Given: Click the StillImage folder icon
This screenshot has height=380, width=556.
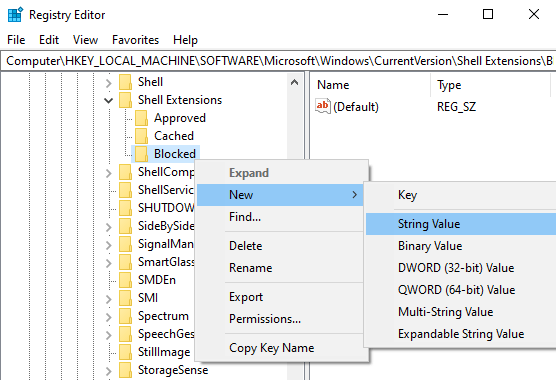Looking at the screenshot, I should coord(125,352).
